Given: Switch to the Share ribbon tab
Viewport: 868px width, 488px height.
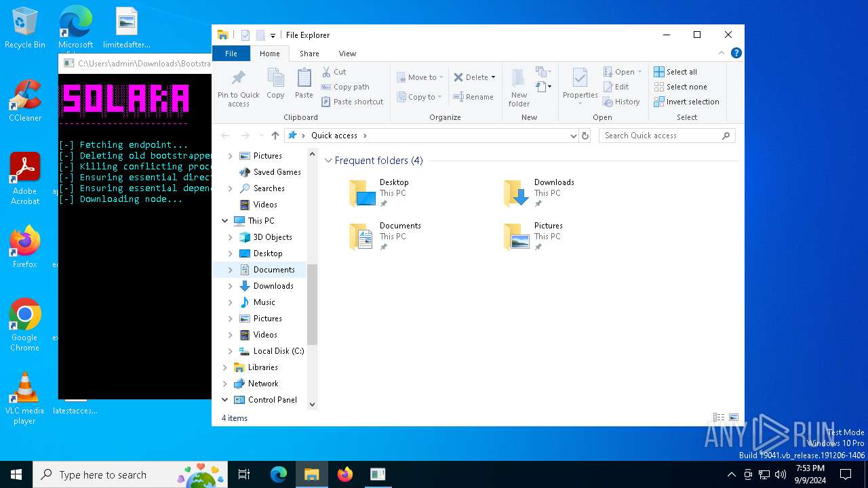Looking at the screenshot, I should coord(309,54).
